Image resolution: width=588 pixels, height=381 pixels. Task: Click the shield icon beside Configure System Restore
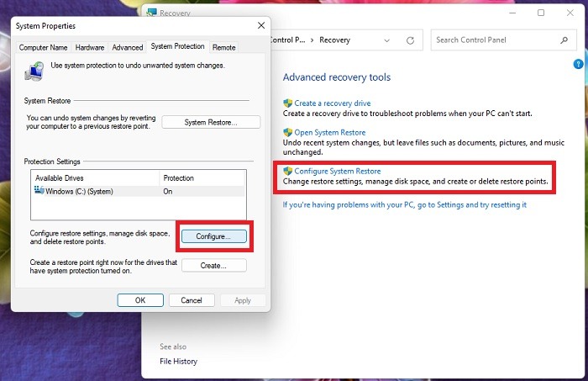[x=287, y=172]
